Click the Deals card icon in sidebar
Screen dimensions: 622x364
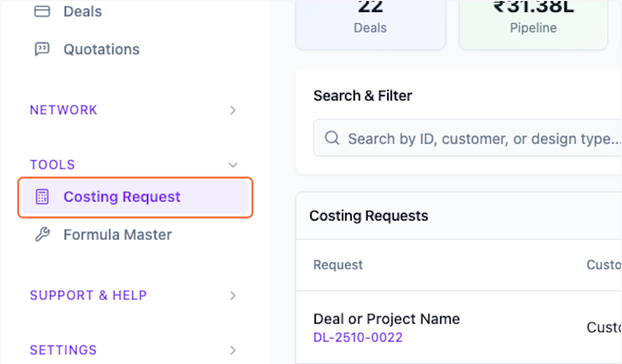[42, 11]
